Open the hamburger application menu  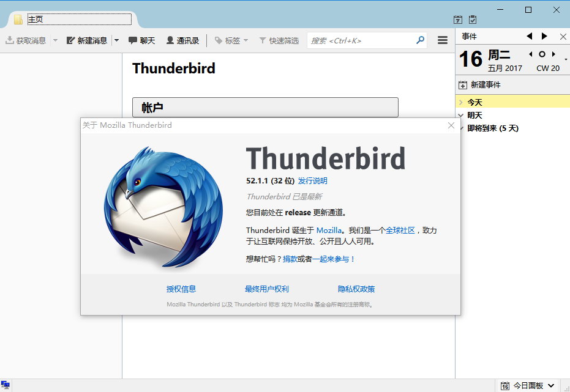pos(443,40)
